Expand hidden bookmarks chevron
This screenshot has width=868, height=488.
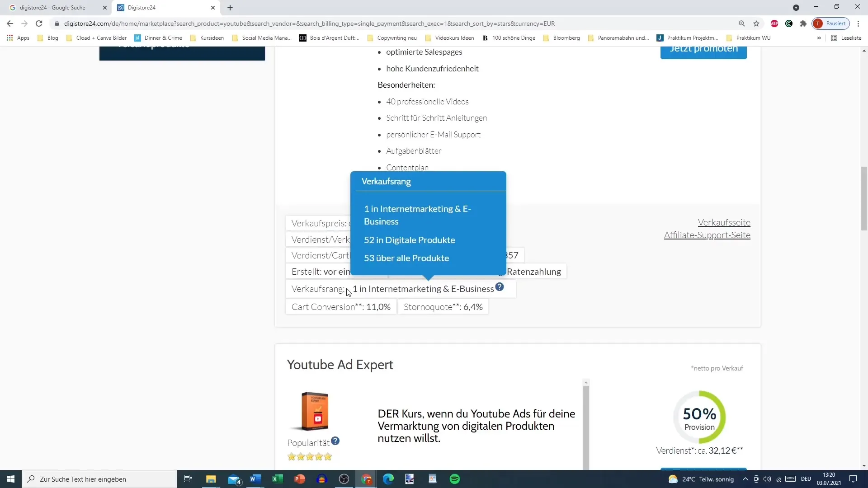[819, 38]
